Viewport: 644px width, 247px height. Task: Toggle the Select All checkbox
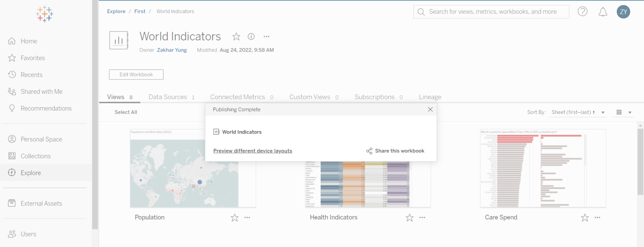click(x=125, y=112)
